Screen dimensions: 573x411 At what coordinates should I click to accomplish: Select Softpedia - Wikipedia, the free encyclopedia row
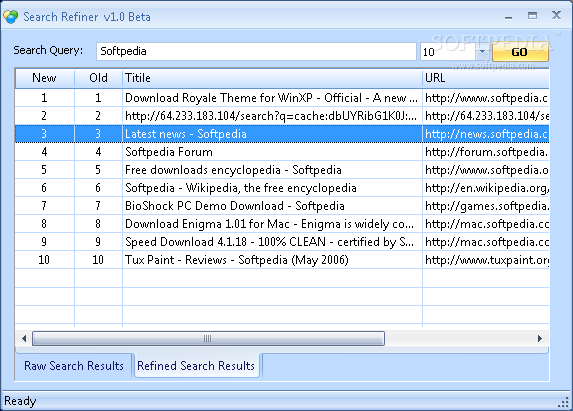pyautogui.click(x=282, y=188)
